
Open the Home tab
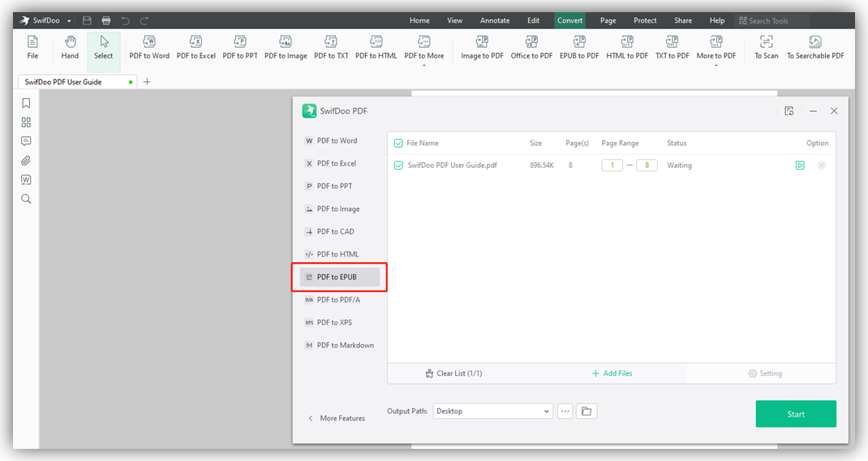pos(419,20)
